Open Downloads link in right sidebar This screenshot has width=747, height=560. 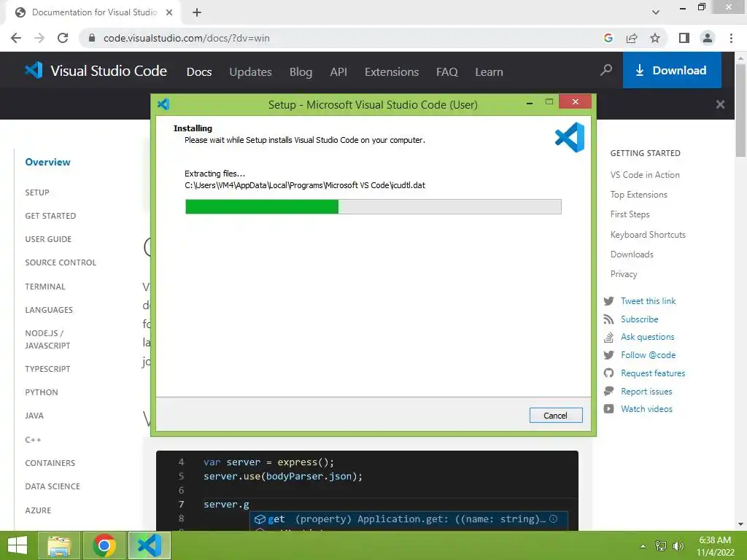click(632, 254)
